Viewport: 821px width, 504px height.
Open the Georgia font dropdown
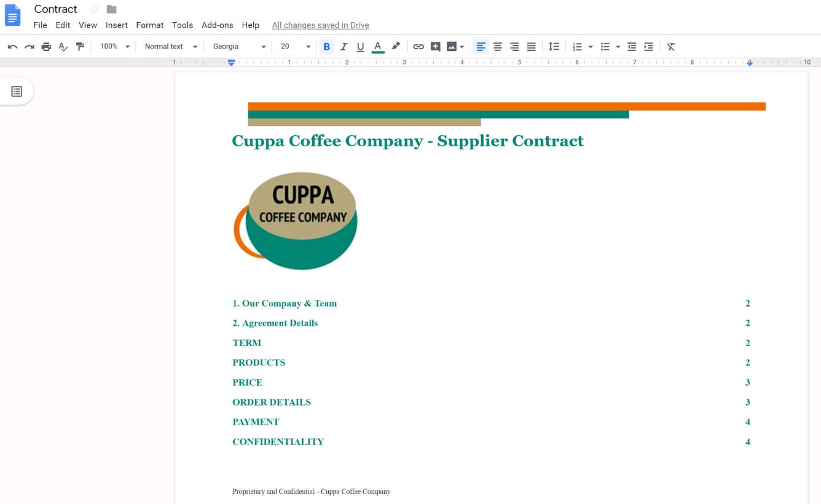(239, 47)
